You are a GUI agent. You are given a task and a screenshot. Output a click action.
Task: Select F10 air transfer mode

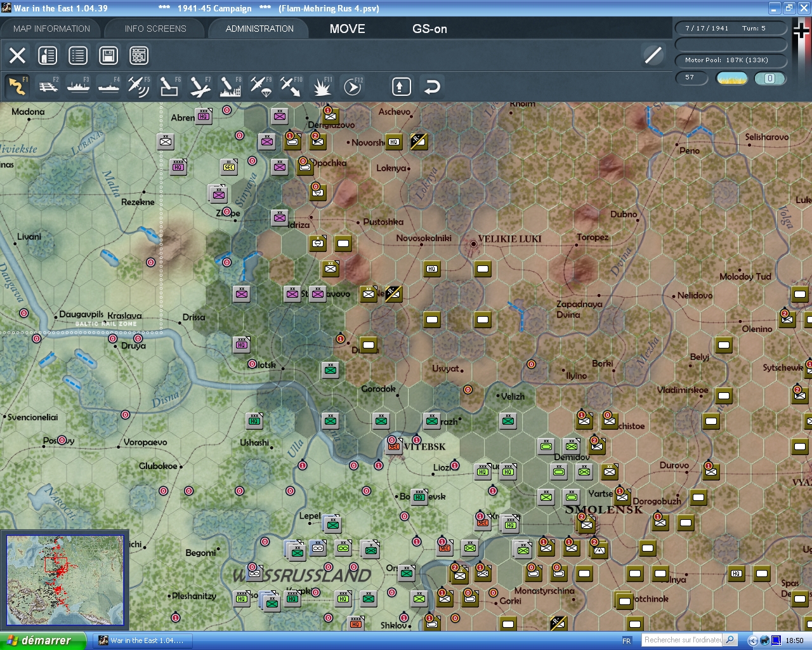point(291,86)
